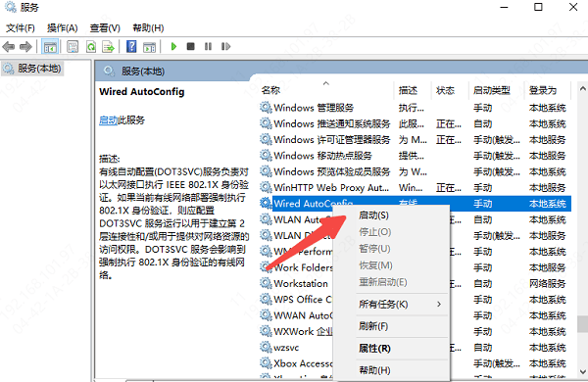Select the highlighted Wired AutoConfig row
This screenshot has width=588, height=382.
click(415, 204)
